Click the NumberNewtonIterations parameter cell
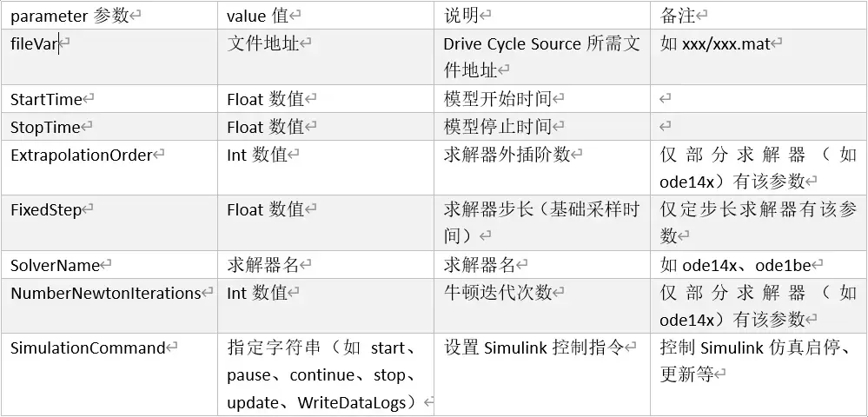This screenshot has width=868, height=417. pos(109,306)
